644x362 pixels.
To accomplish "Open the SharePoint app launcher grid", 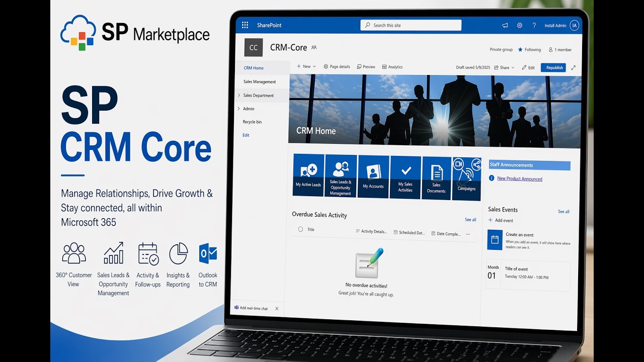I will pyautogui.click(x=245, y=25).
